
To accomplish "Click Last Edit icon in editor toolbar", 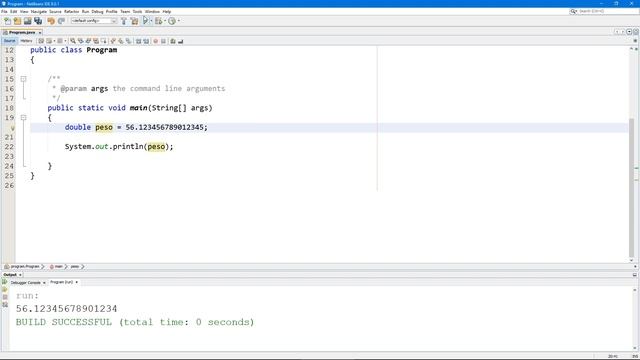I will [41, 41].
